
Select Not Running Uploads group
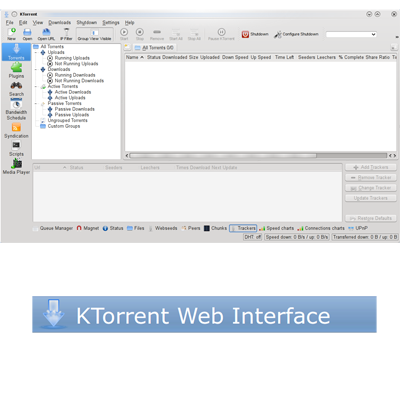[x=73, y=64]
